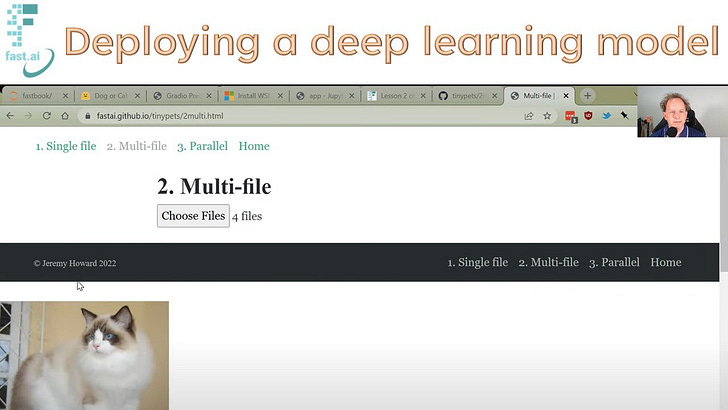The width and height of the screenshot is (728, 410).
Task: Open the browser home icon
Action: pos(65,116)
